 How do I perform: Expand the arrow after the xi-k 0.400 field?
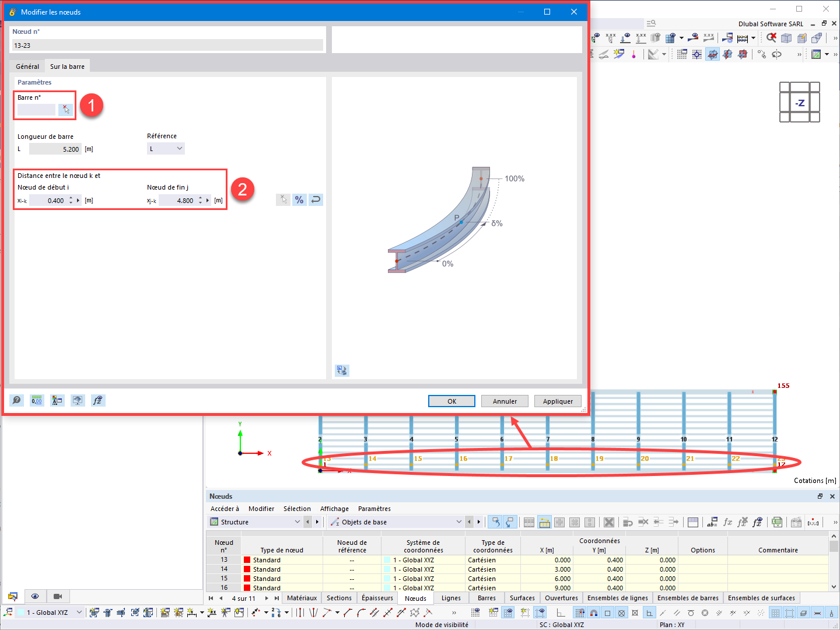point(78,201)
